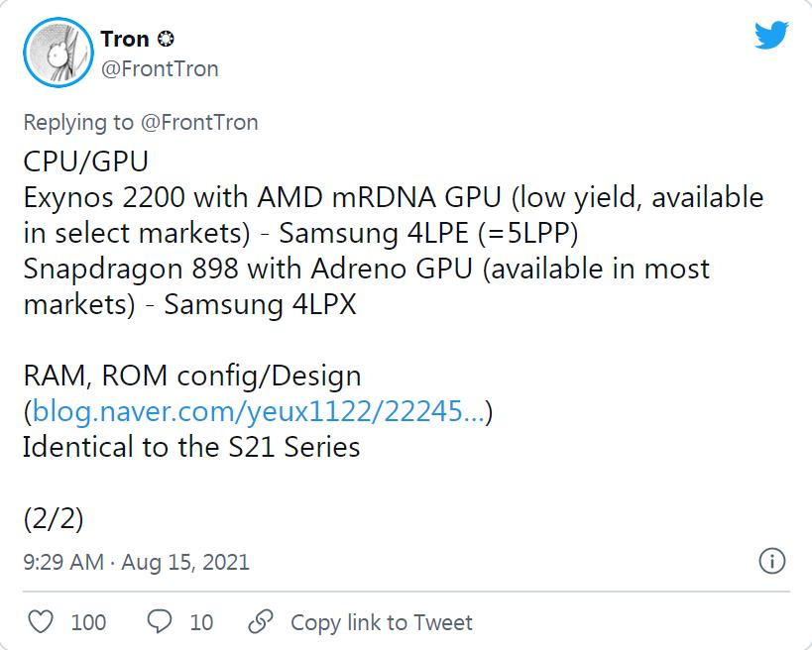
Task: Like the tweet with the heart icon
Action: (40, 622)
